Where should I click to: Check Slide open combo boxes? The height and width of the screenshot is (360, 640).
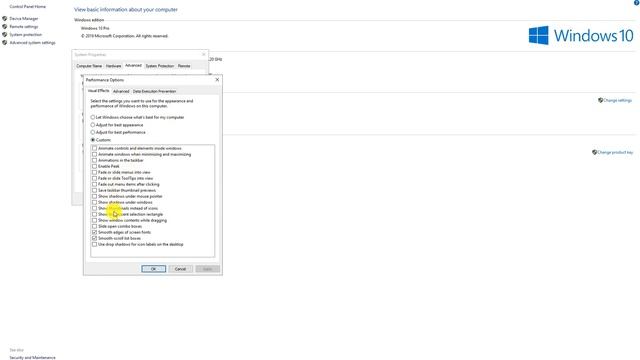coord(94,226)
